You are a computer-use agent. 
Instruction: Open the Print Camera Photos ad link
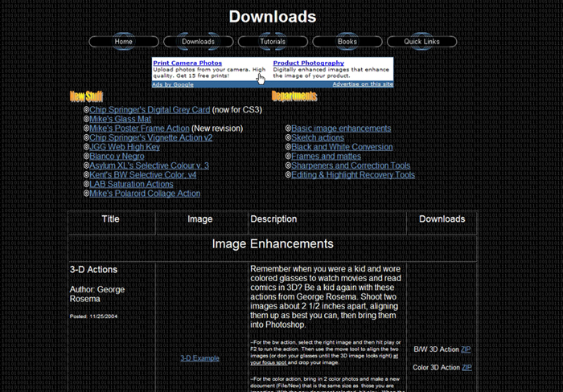point(187,63)
